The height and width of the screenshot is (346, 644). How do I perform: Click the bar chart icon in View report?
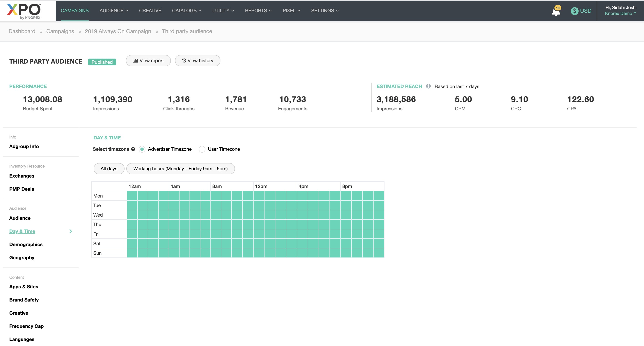[135, 60]
